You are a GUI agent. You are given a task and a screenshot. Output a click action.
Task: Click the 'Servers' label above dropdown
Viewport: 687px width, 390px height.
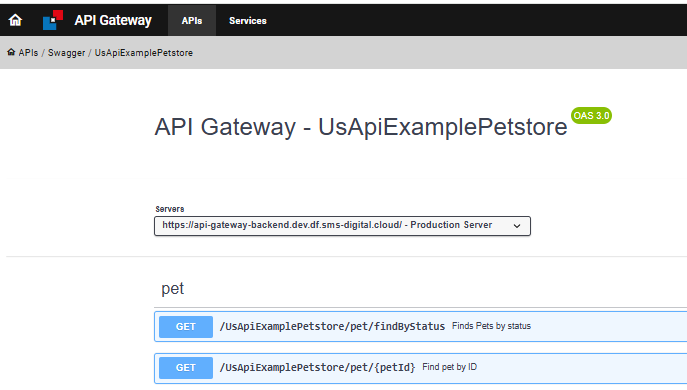[x=170, y=209]
